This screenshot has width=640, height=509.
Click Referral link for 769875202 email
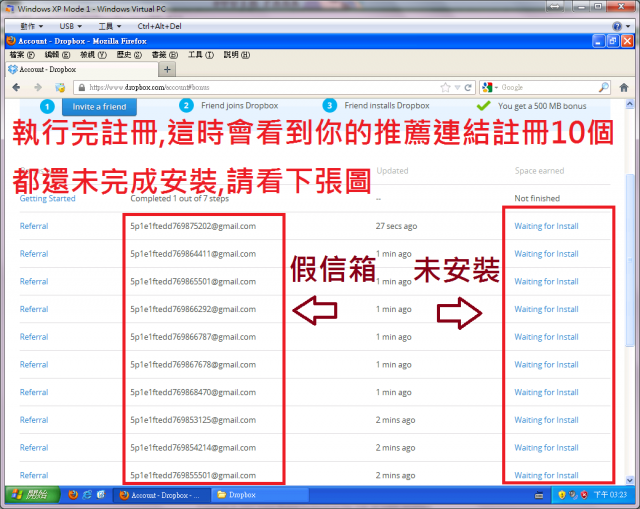[34, 226]
